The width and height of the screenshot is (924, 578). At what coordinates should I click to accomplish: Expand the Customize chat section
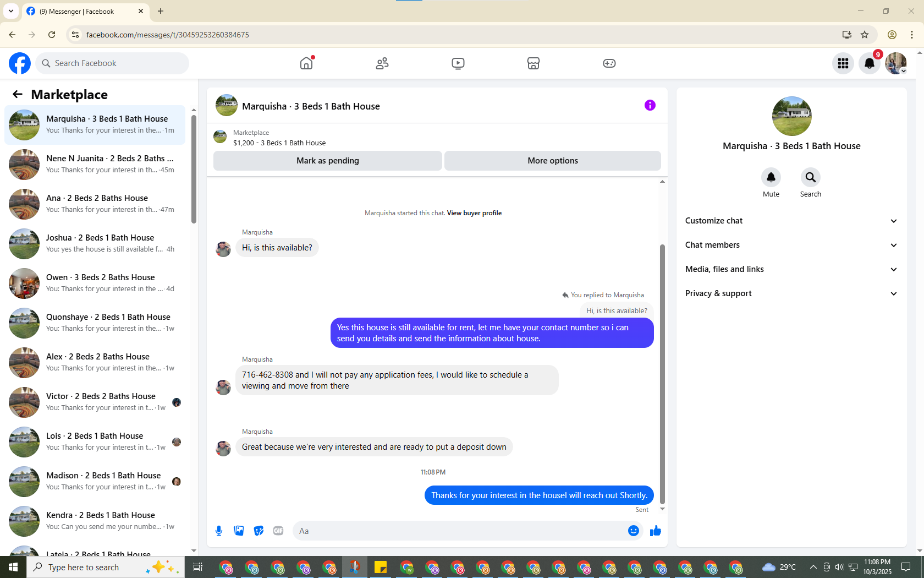tap(791, 221)
